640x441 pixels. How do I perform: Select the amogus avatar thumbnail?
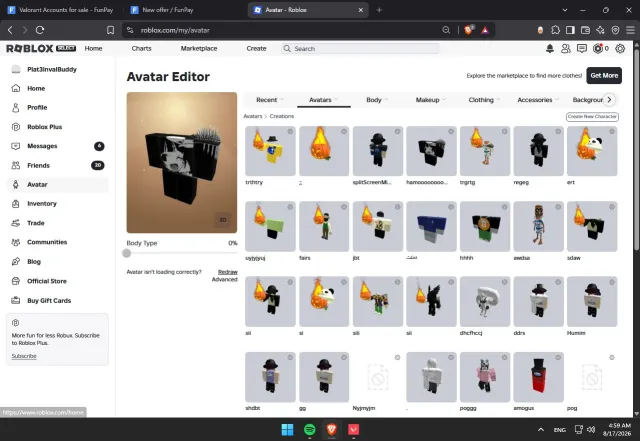coord(538,377)
